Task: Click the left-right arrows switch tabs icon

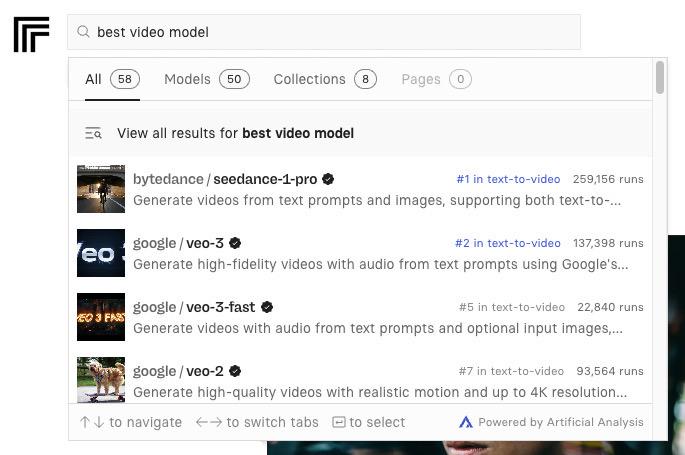Action: (209, 422)
